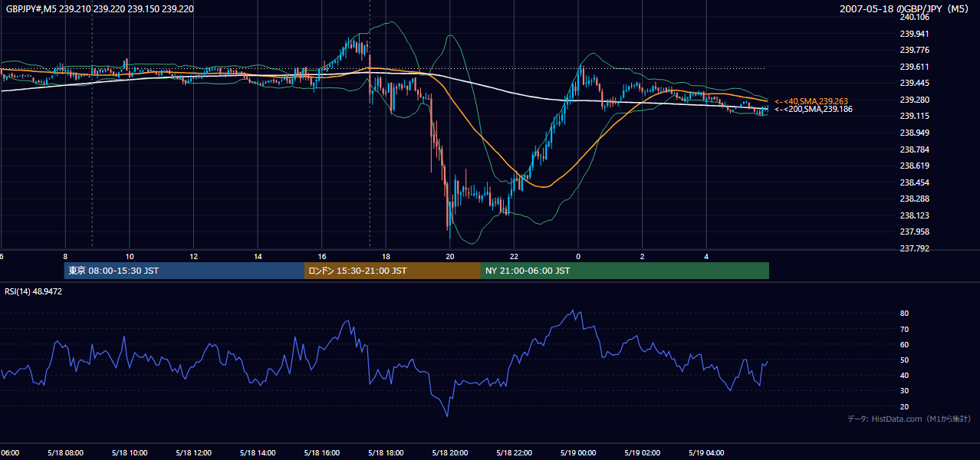Click hour tick 18 under price chart
This screenshot has height=460, width=980.
pyautogui.click(x=386, y=256)
